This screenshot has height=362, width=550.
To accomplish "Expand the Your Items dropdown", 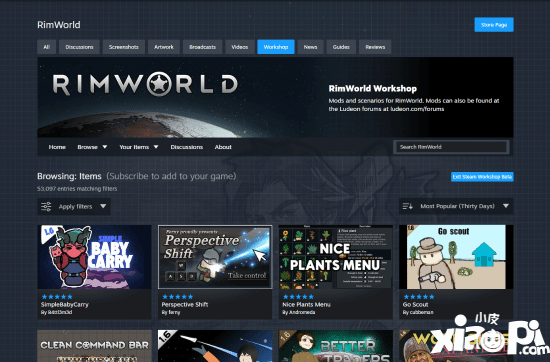I will click(x=139, y=147).
